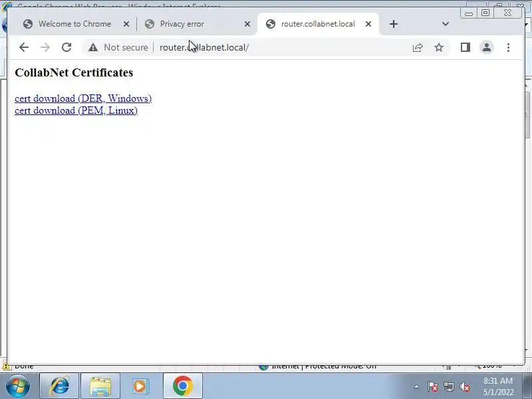The width and height of the screenshot is (532, 399).
Task: Click the Not secure warning triangle icon
Action: pyautogui.click(x=93, y=47)
